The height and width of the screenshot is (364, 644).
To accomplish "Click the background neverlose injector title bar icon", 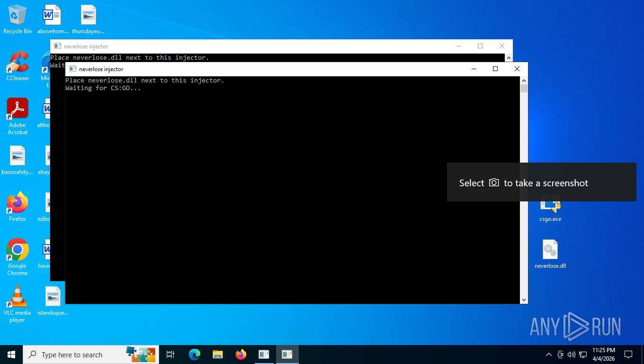I will pos(57,46).
